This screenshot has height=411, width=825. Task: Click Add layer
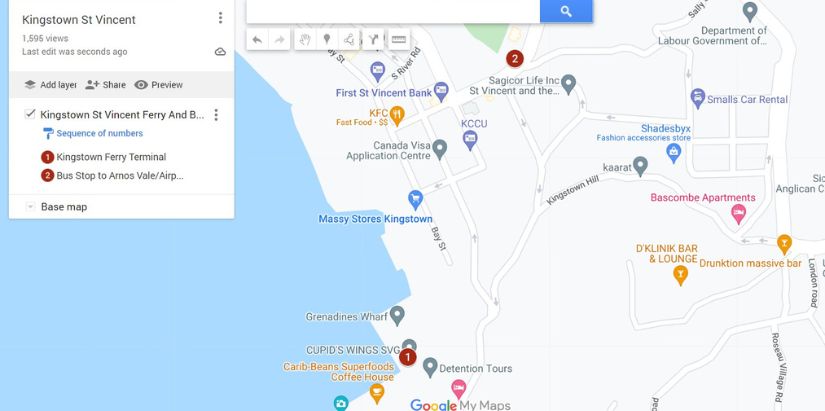click(51, 85)
